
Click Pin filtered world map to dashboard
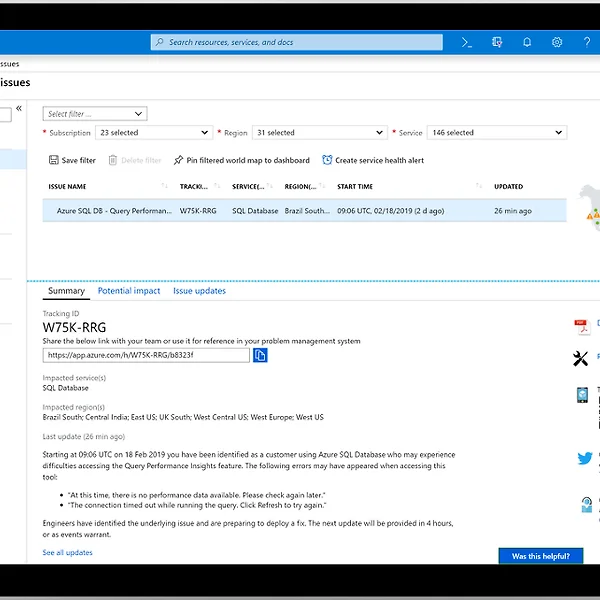click(241, 160)
